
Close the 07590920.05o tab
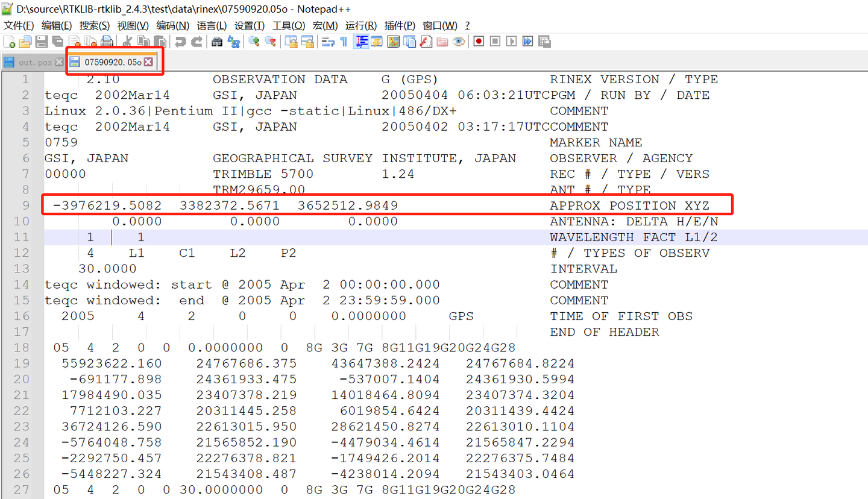tap(148, 62)
